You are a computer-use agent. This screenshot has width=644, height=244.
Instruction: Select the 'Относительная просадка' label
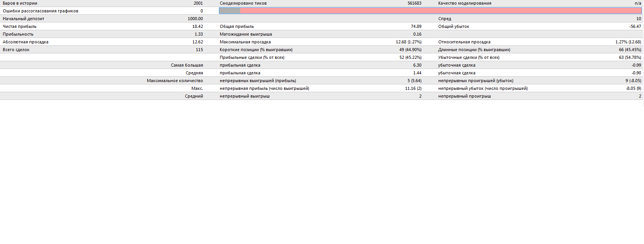pos(464,42)
